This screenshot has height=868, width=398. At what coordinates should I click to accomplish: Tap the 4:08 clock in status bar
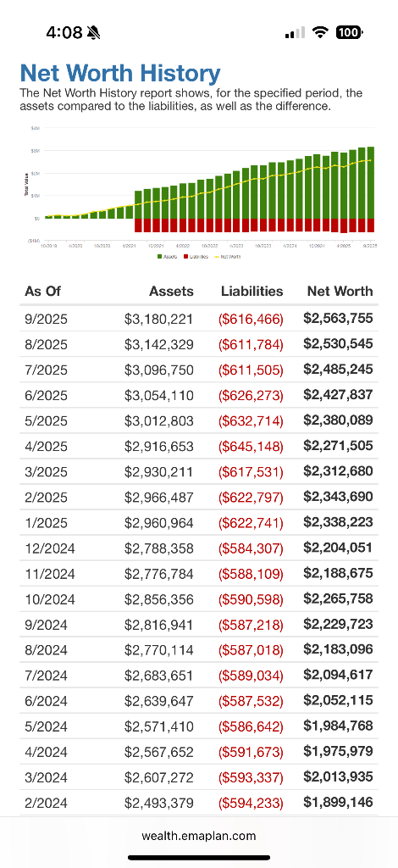[x=64, y=33]
